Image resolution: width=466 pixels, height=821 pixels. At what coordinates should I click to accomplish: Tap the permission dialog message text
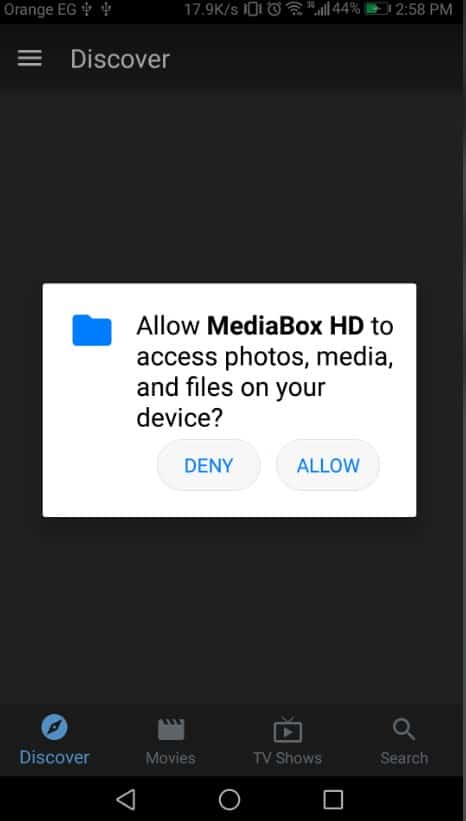265,372
